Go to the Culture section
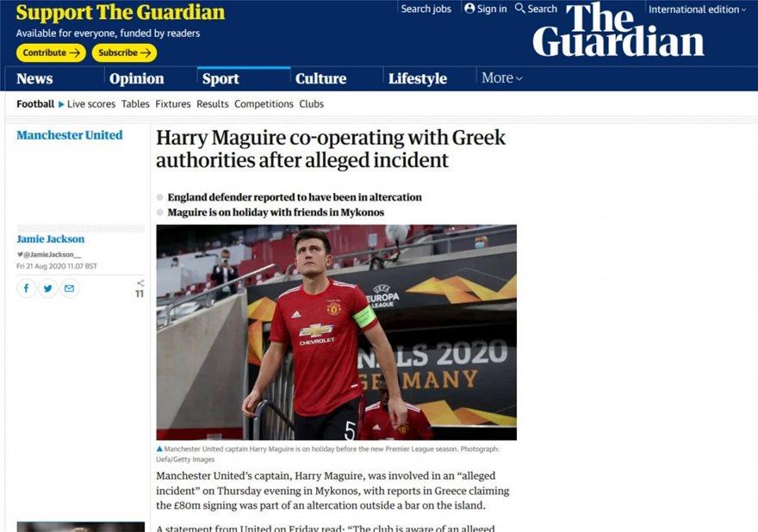This screenshot has width=758, height=532. coord(320,78)
